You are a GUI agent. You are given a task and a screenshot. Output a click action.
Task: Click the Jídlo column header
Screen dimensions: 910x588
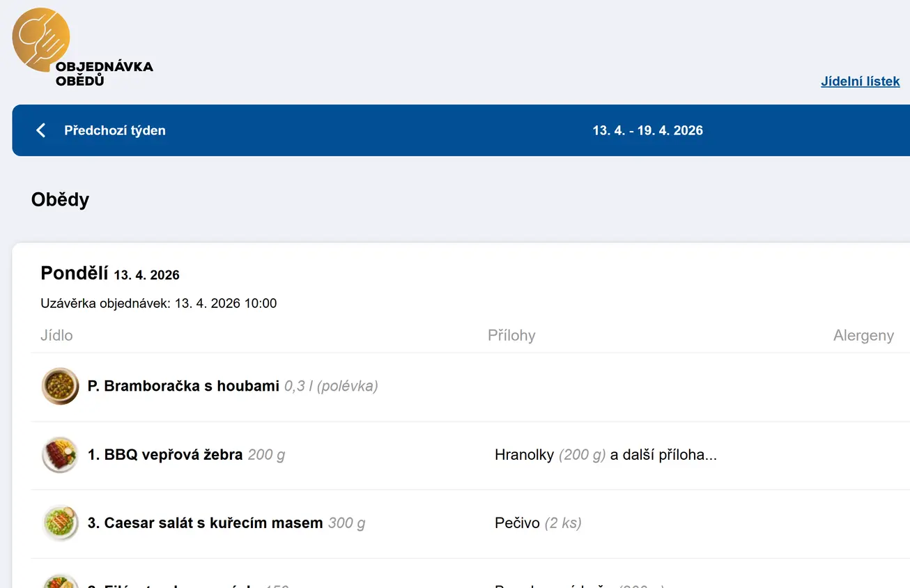tap(56, 336)
